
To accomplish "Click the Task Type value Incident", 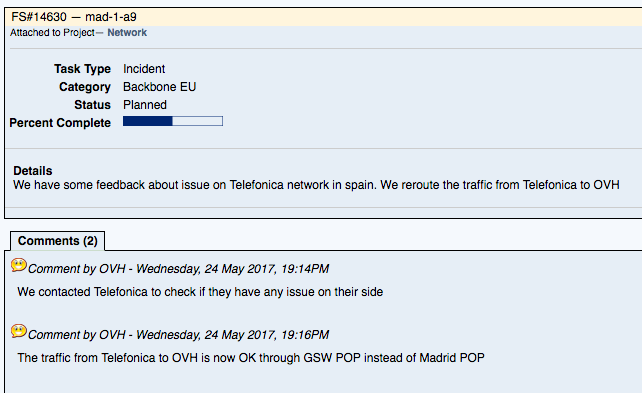I will 144,69.
